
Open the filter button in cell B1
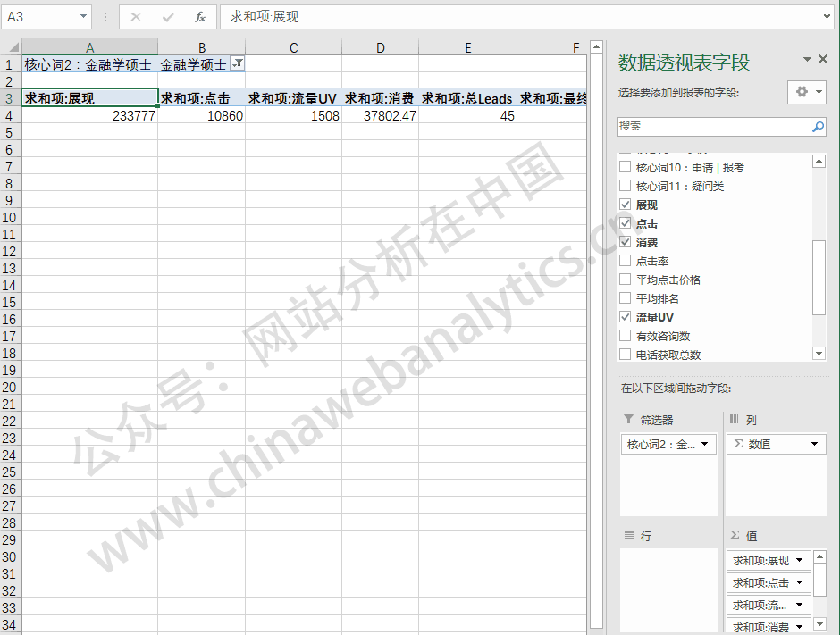tap(237, 63)
